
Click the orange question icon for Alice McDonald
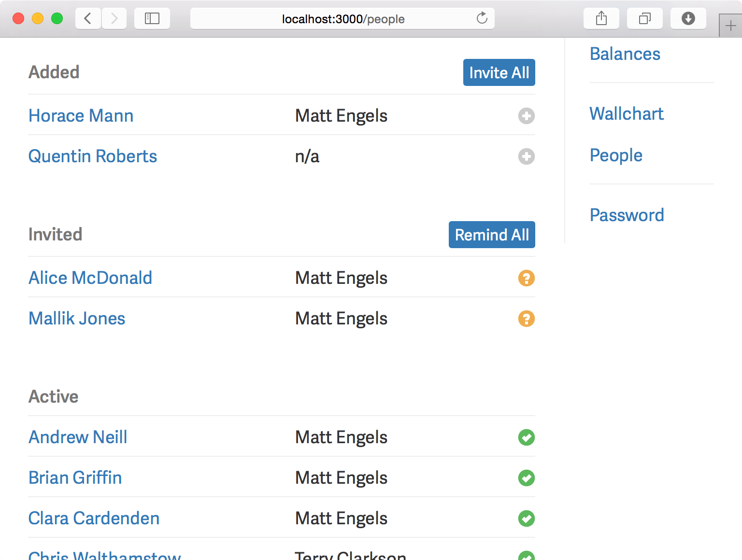pyautogui.click(x=527, y=278)
